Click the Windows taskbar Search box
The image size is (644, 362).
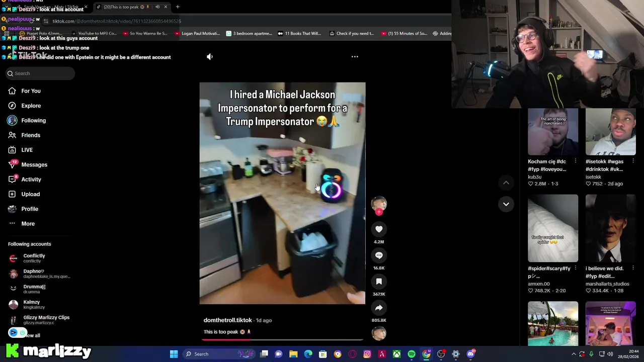(x=219, y=354)
